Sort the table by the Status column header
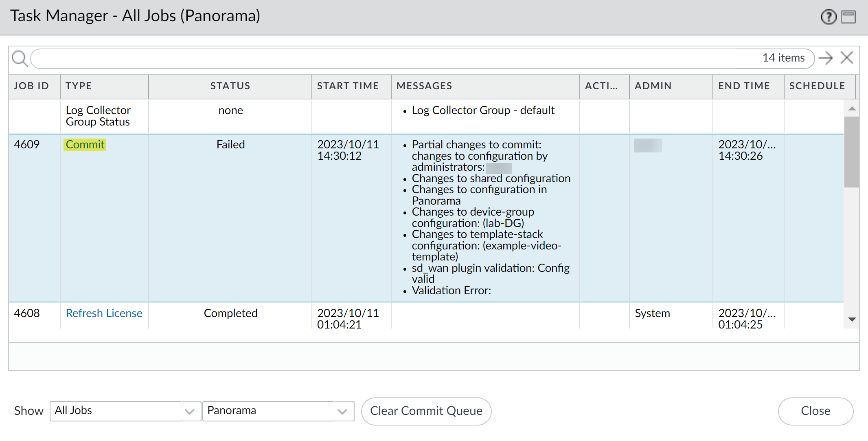The height and width of the screenshot is (441, 868). coord(230,86)
